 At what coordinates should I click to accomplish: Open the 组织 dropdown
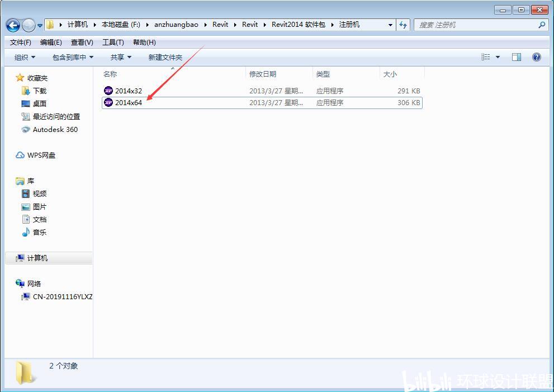(x=25, y=57)
